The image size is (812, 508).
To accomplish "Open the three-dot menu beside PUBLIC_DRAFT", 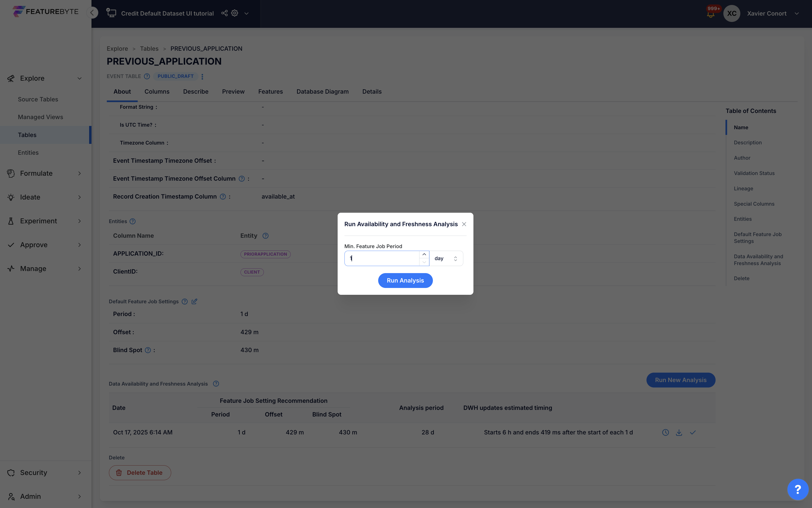I will [202, 77].
